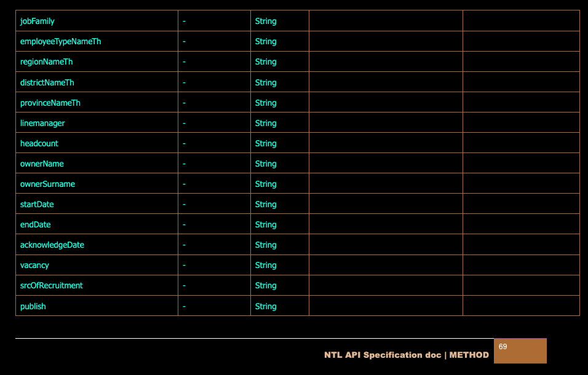Select the linemanager field text
This screenshot has width=588, height=375.
click(42, 123)
